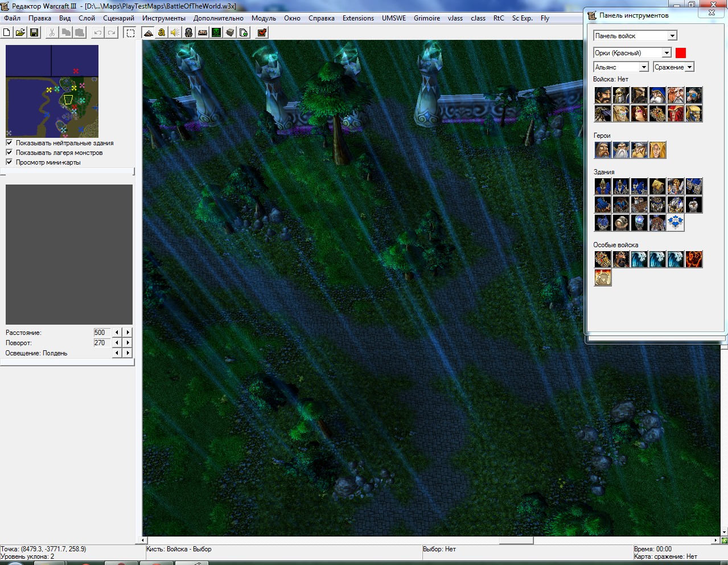
Task: Decrease Поворот with left arrow
Action: pyautogui.click(x=117, y=343)
